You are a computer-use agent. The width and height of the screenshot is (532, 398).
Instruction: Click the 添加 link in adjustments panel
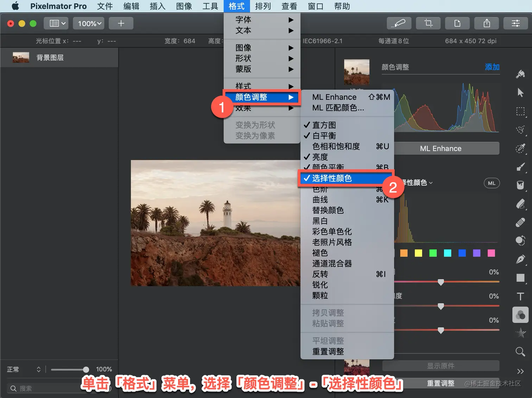pos(492,67)
